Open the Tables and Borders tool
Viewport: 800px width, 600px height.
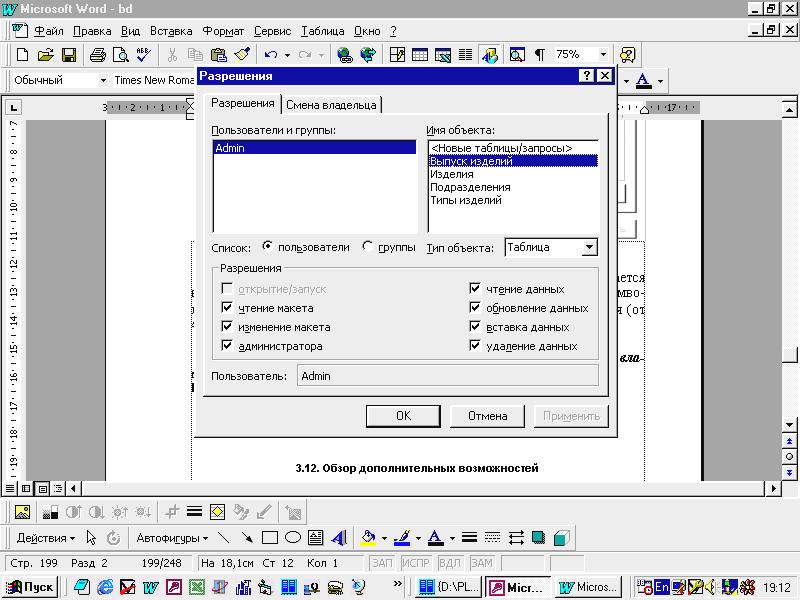397,55
